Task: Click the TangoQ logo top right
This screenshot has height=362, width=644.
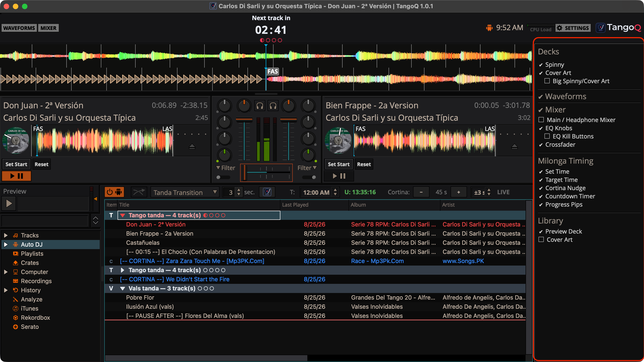Action: (x=618, y=27)
